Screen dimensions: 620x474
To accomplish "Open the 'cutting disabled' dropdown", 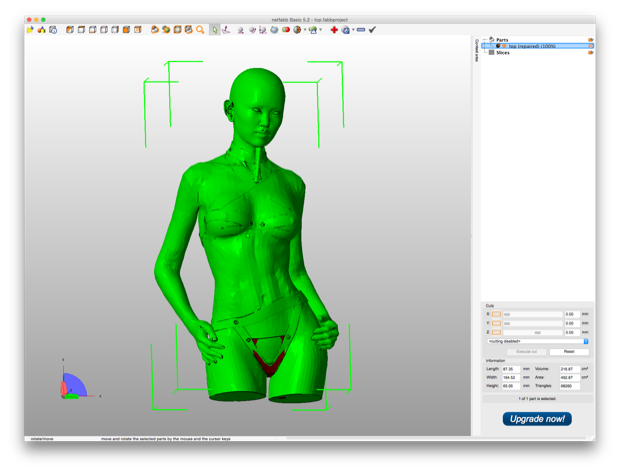I will tap(538, 341).
